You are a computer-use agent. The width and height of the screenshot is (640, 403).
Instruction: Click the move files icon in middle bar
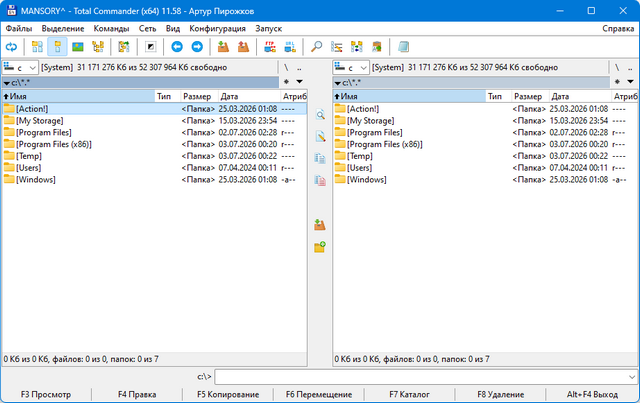(x=320, y=180)
